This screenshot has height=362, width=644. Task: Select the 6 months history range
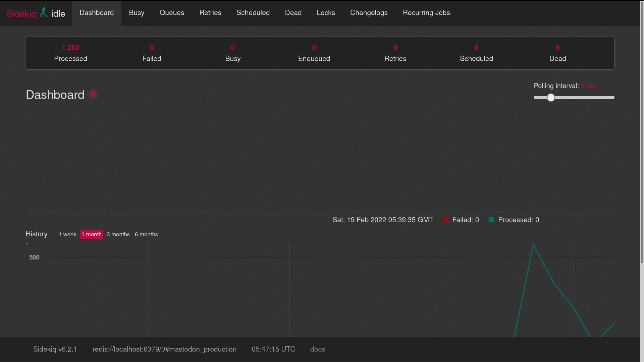[x=146, y=234]
